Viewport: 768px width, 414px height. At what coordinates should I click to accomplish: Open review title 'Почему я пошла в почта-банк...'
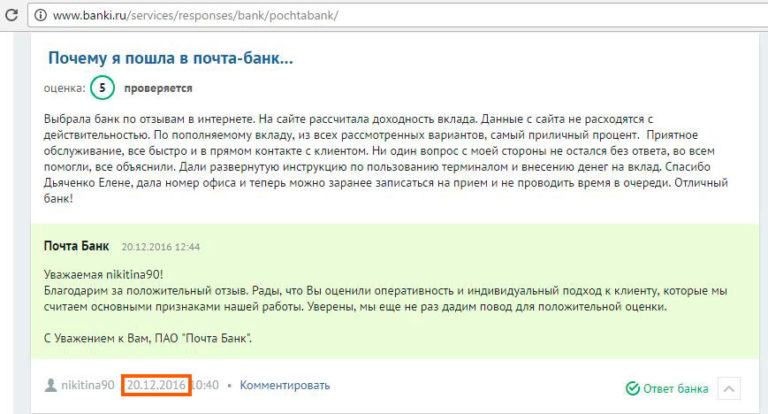pos(170,58)
